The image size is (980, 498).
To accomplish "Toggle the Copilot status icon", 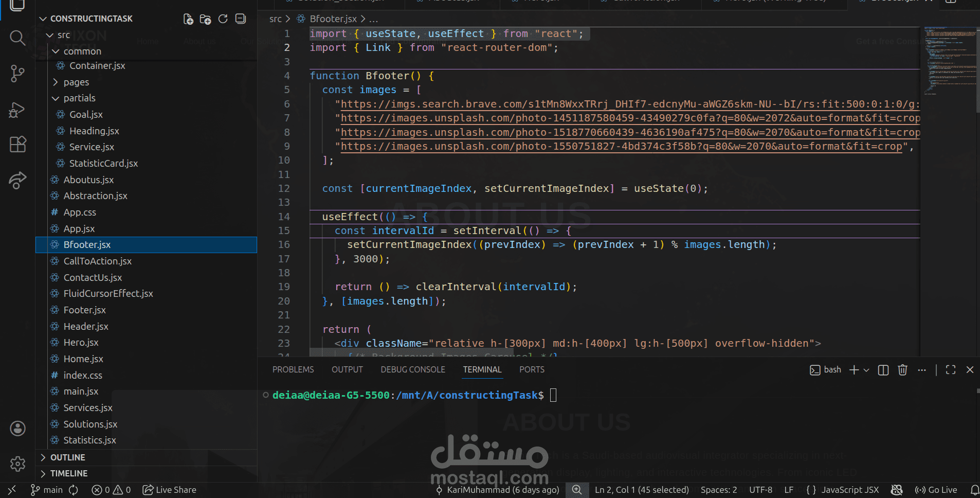I will point(897,490).
